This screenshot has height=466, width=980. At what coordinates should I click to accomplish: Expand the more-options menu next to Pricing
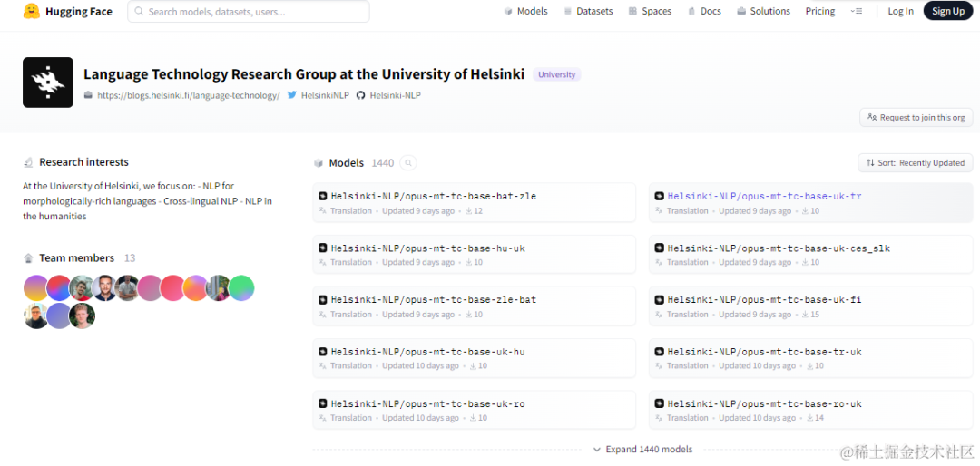857,11
